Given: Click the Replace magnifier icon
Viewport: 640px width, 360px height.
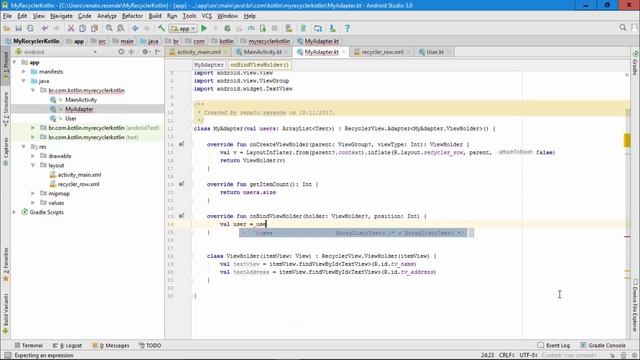Looking at the screenshot, I should 121,28.
